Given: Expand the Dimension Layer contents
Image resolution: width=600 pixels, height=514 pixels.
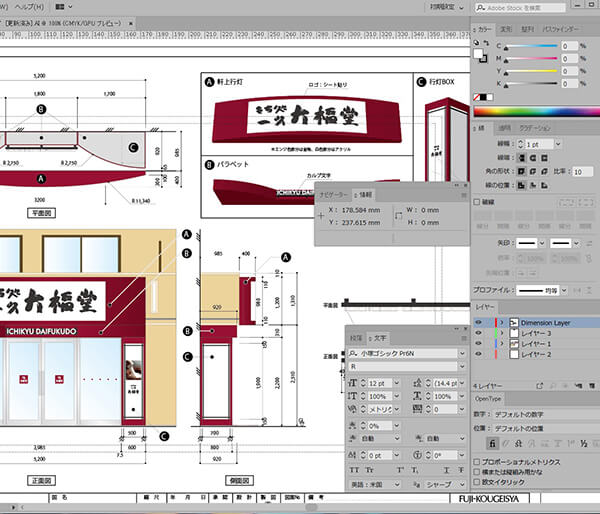Looking at the screenshot, I should (x=502, y=323).
